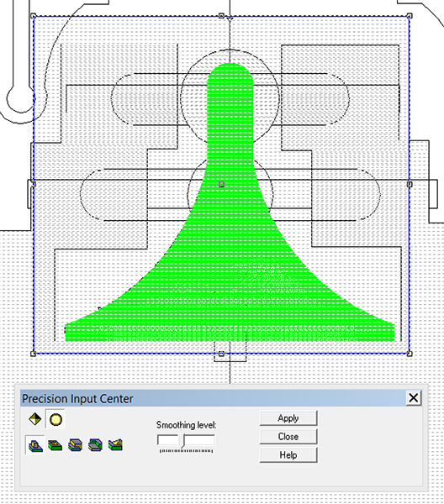
Task: Select the diamond-shaped profile icon
Action: click(35, 419)
